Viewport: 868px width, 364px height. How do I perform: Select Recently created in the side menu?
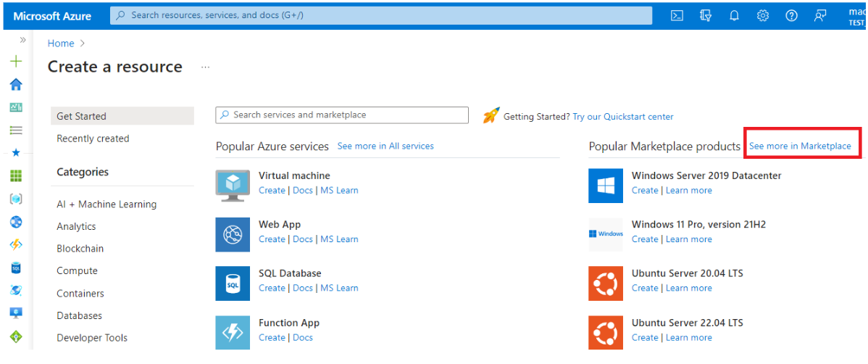pos(93,138)
